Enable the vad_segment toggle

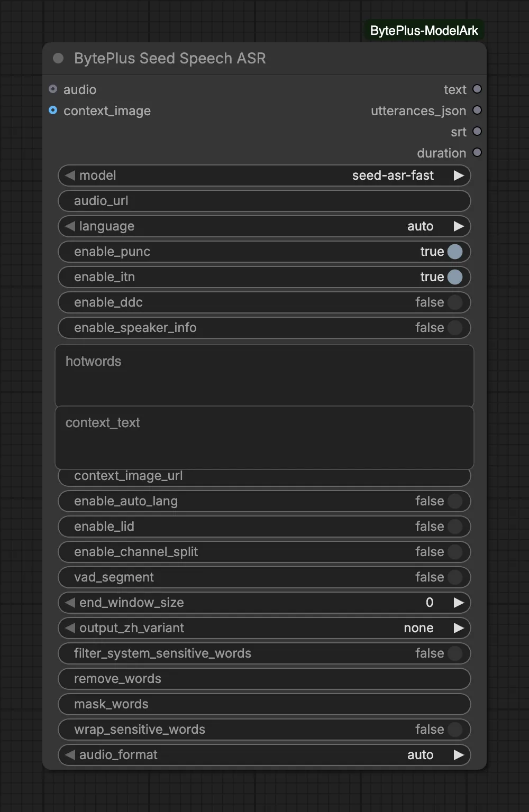[455, 577]
